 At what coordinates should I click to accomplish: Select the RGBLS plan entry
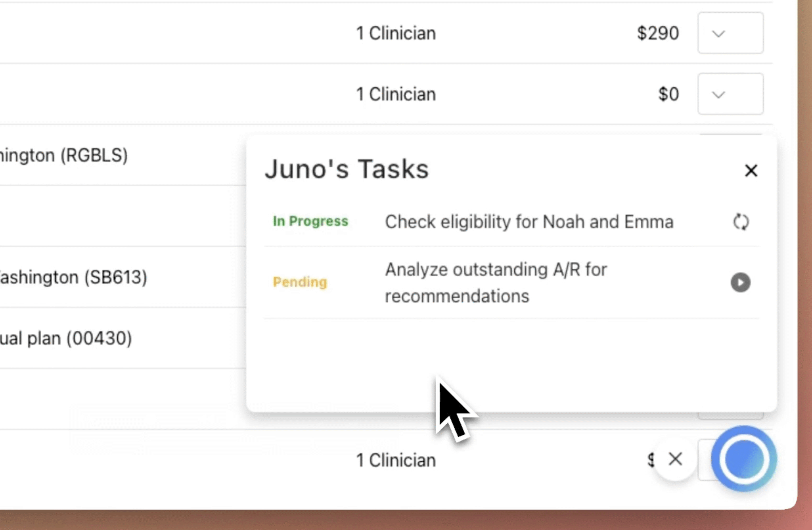point(64,155)
